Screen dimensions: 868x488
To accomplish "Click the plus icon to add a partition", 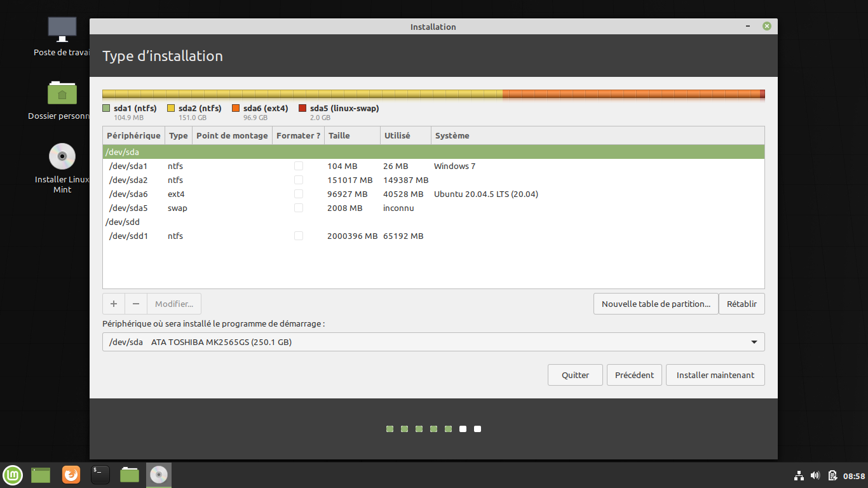I will tap(114, 304).
